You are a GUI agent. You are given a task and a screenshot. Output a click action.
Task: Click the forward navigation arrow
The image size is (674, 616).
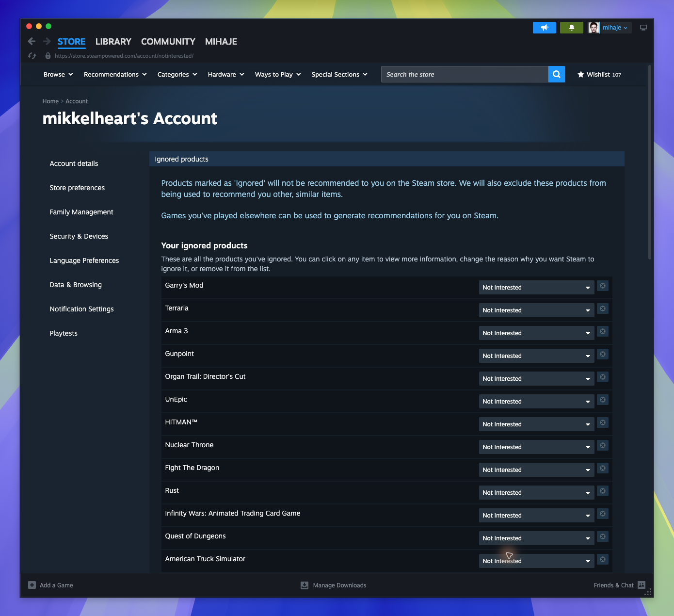pos(47,41)
